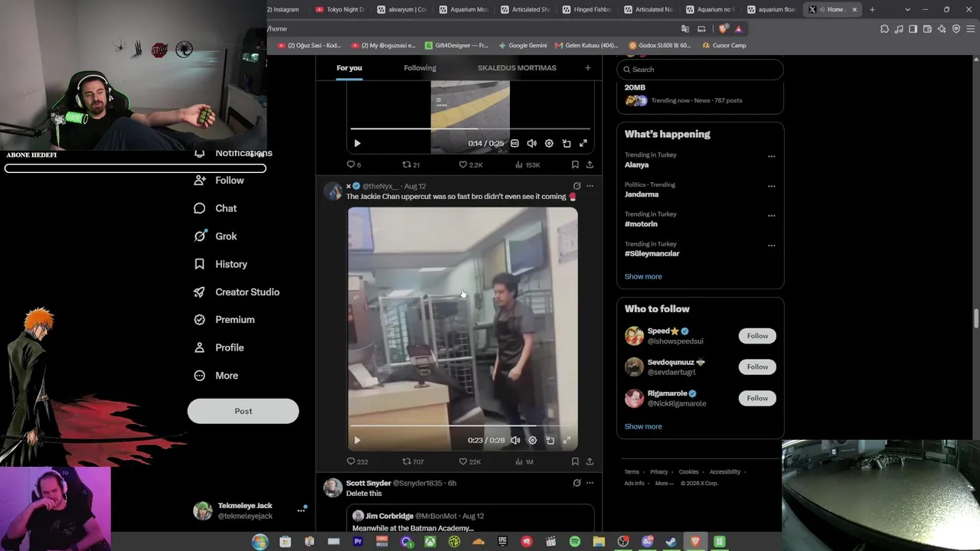Open the Grok icon on Scott Snyder's post
The image size is (980, 551).
[577, 483]
